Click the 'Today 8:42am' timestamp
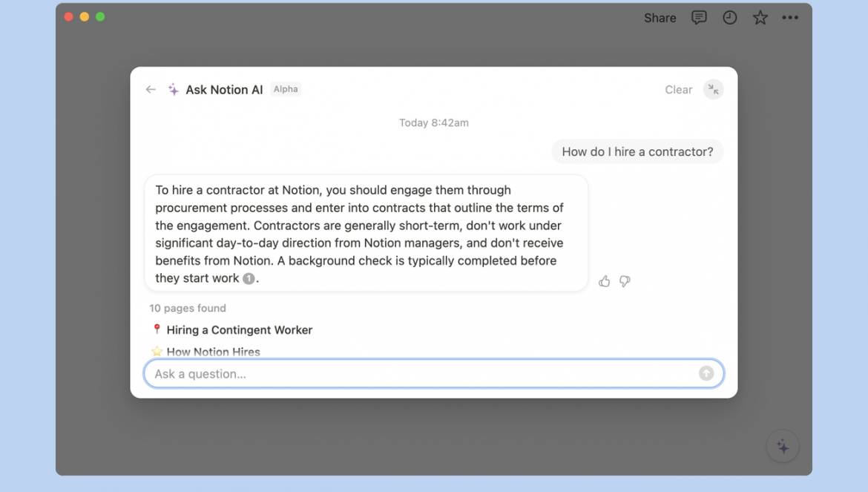 pos(434,123)
